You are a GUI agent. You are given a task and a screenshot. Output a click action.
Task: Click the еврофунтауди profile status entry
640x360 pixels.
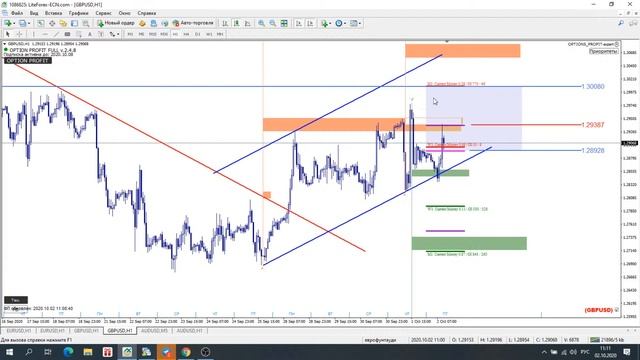click(380, 340)
